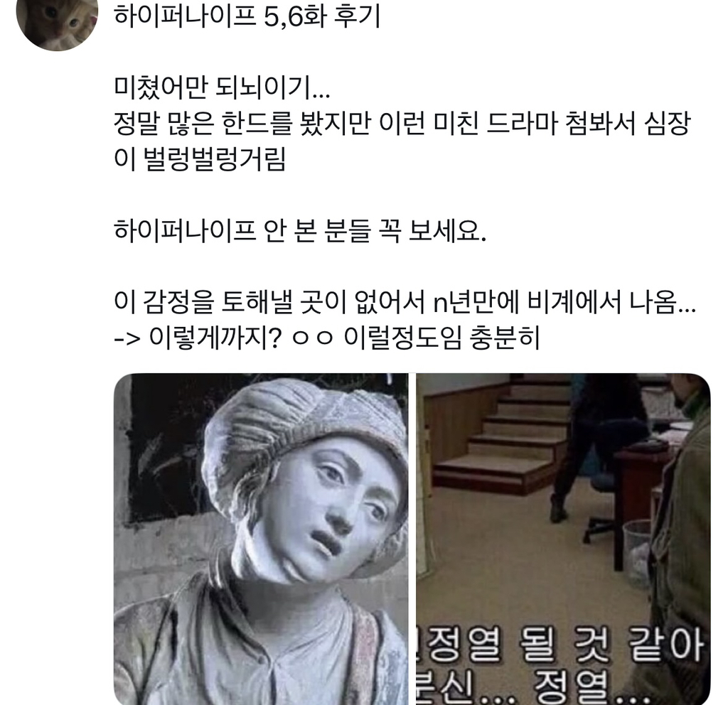
Task: Click the headline '하이퍼나이프 5,6화 후기'
Action: [247, 17]
